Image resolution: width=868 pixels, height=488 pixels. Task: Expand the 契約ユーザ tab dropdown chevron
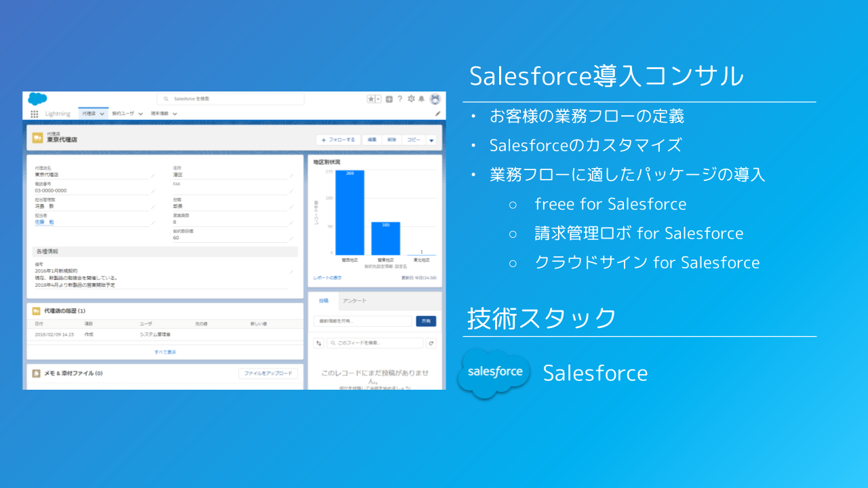(x=141, y=114)
